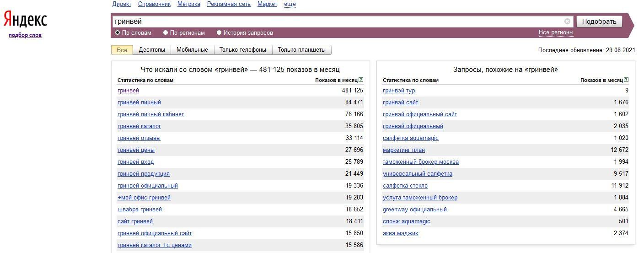Image resolution: width=644 pixels, height=253 pixels.
Task: Open Директ in the top navigation
Action: 122,4
